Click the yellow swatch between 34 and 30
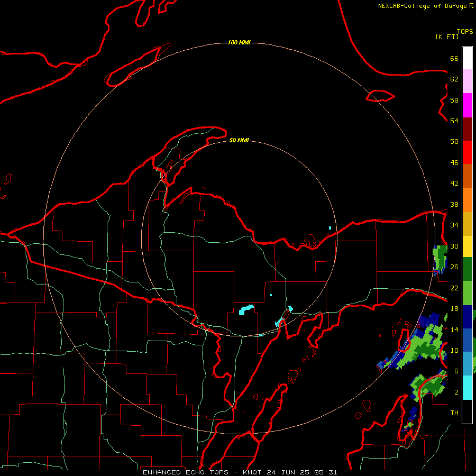The width and height of the screenshot is (476, 476). coord(467,246)
